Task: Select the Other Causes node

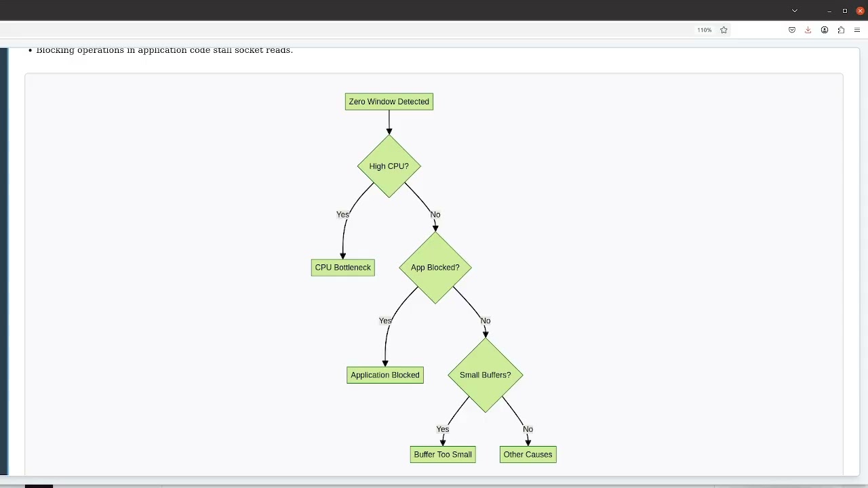Action: tap(528, 455)
